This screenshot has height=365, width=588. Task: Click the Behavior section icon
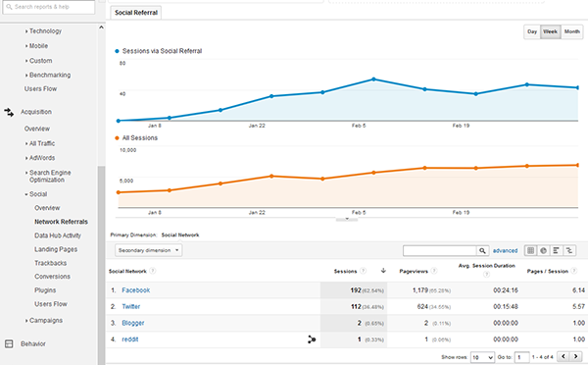pos(9,343)
